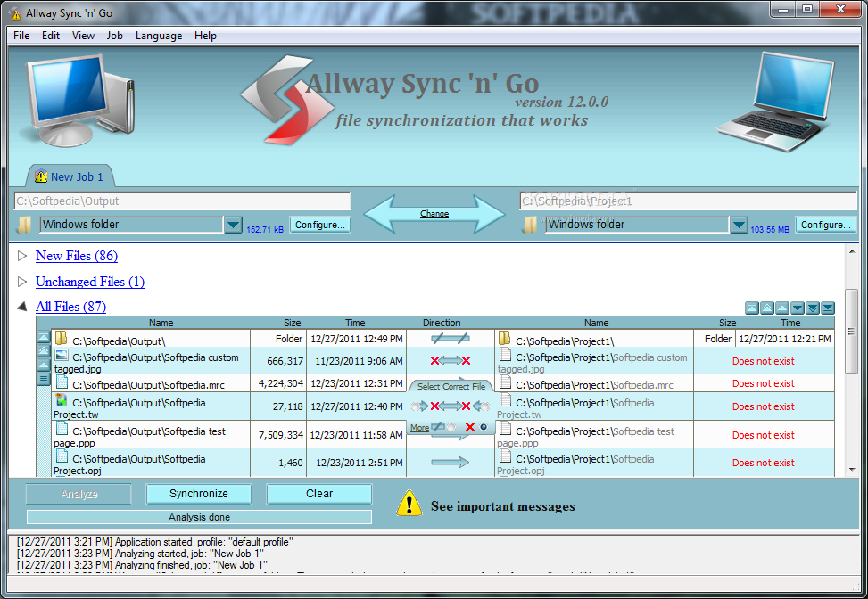
Task: Click the right-pointing direction arrow in the Project.opj row
Action: (x=450, y=463)
